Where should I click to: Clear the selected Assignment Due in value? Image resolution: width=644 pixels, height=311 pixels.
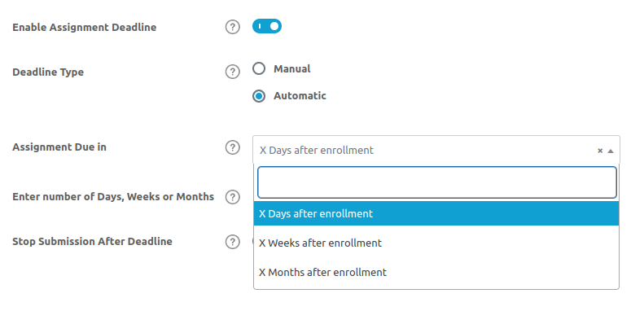point(600,151)
